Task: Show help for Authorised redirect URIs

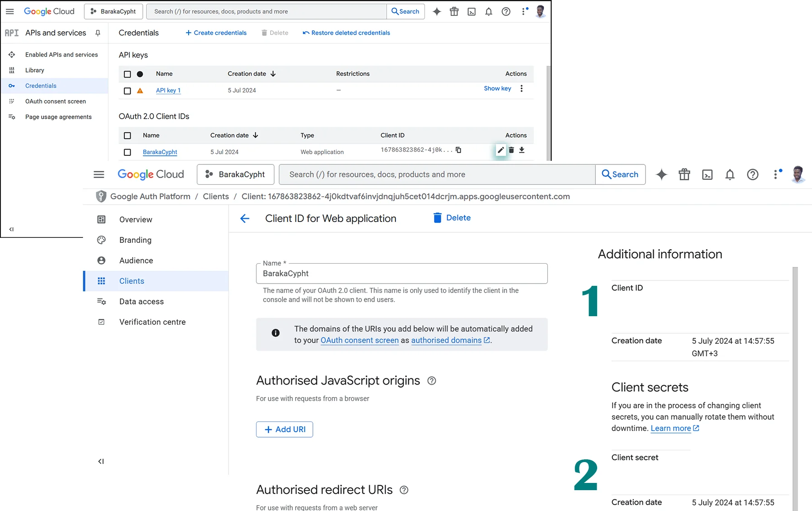Action: (x=404, y=490)
